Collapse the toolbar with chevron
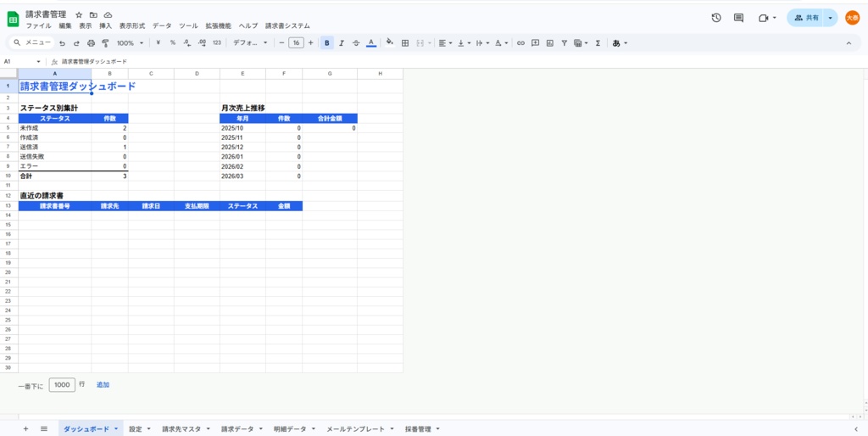The image size is (868, 436). pyautogui.click(x=849, y=42)
